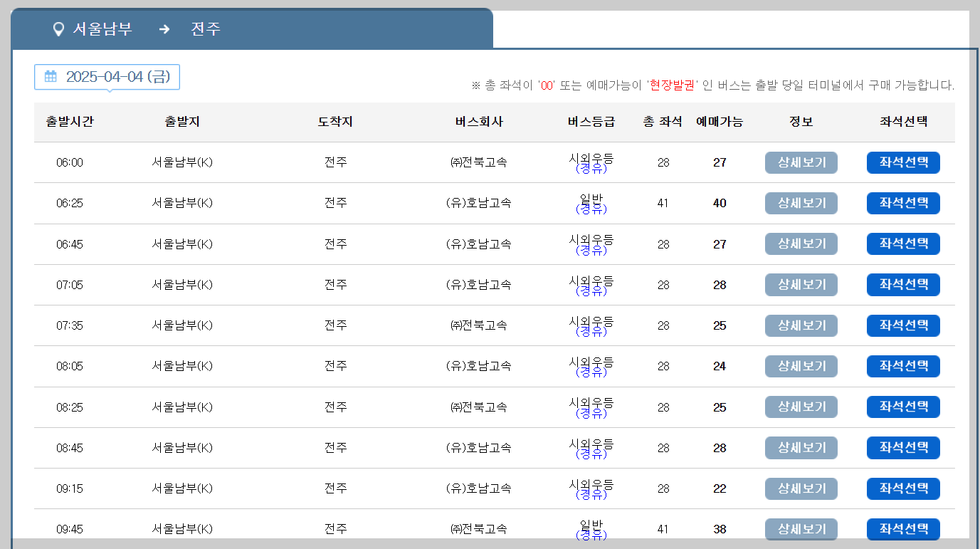Click the 출발시간 column header
This screenshot has height=549, width=980.
[68, 122]
